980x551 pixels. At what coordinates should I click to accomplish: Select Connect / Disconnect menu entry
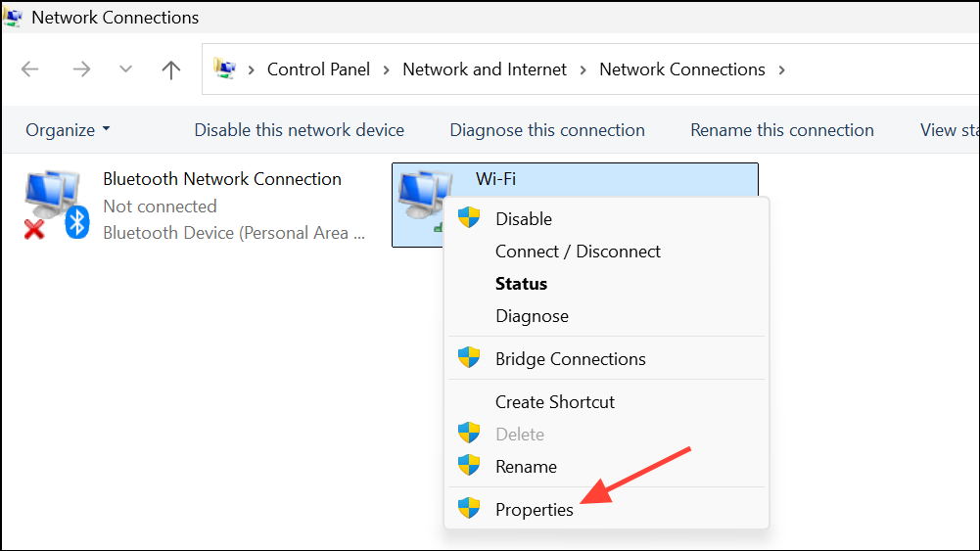pyautogui.click(x=578, y=252)
